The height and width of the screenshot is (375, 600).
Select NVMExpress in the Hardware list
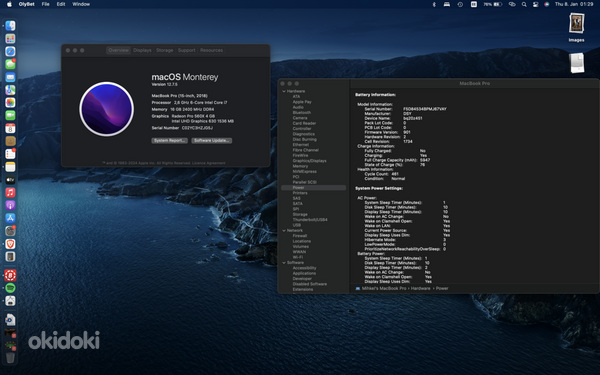pyautogui.click(x=304, y=171)
